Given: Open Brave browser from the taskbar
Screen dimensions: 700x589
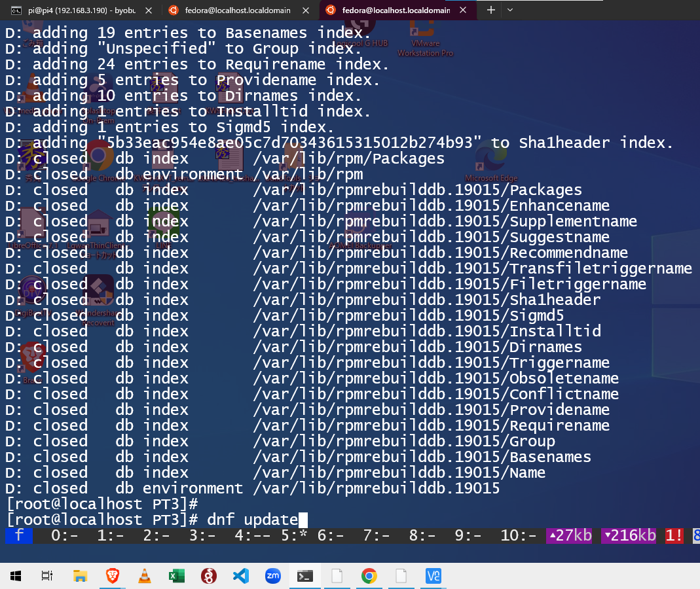Looking at the screenshot, I should [113, 576].
